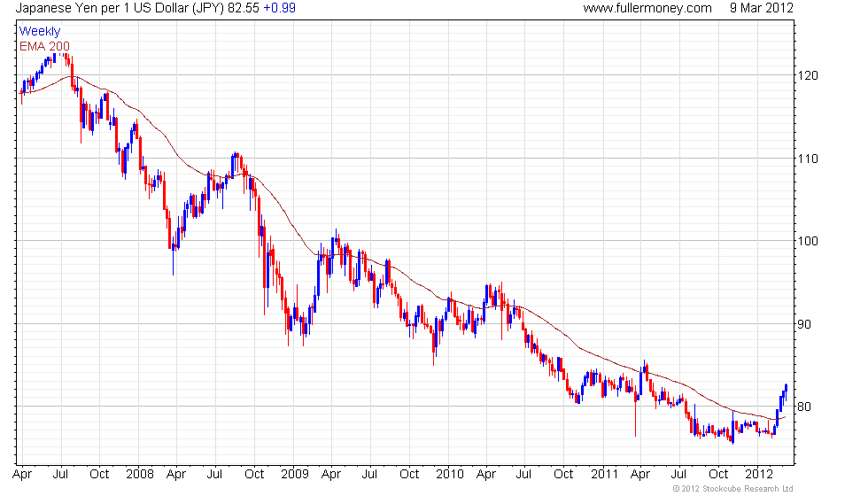Click the current price value 82.55
The height and width of the screenshot is (496, 868).
[x=244, y=8]
